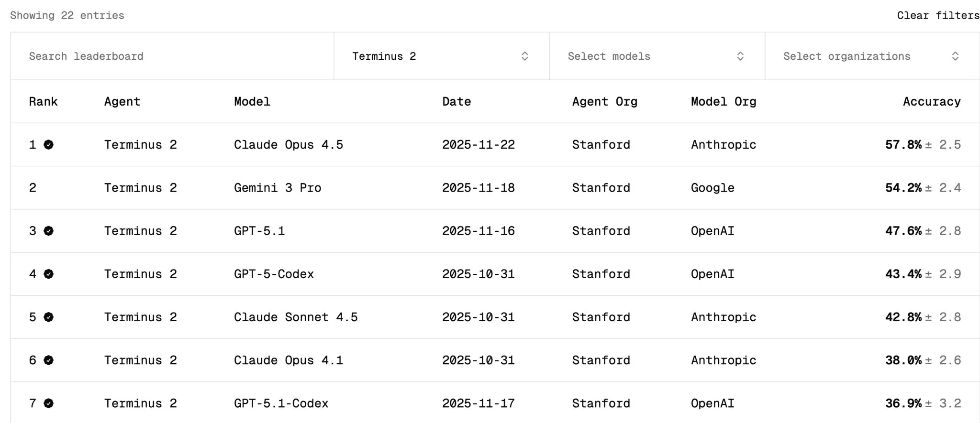The image size is (980, 423).
Task: Click verified badge beside rank 6
Action: [48, 360]
